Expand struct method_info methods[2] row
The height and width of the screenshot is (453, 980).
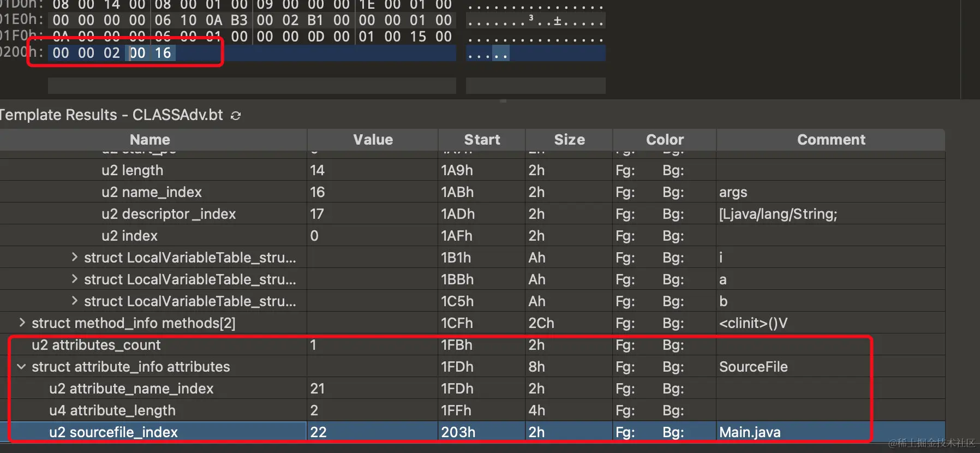pyautogui.click(x=22, y=323)
